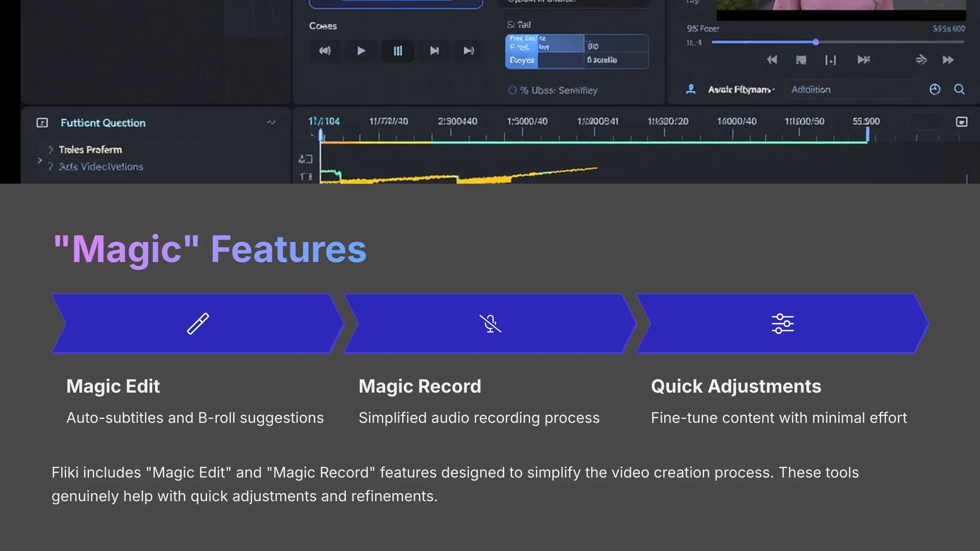Click the Magic Edit heading
This screenshot has height=551, width=980.
(113, 386)
